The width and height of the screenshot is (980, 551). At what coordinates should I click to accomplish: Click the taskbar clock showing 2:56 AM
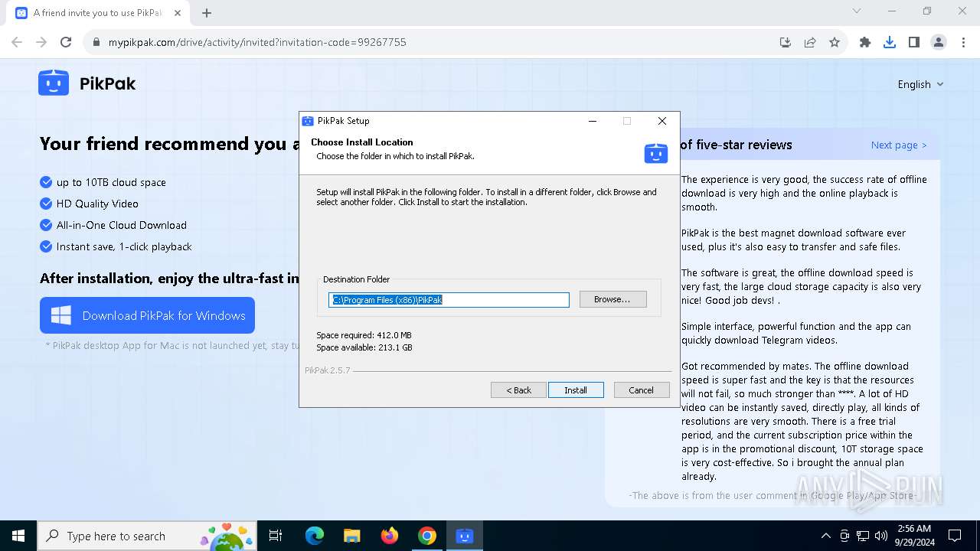tap(913, 536)
